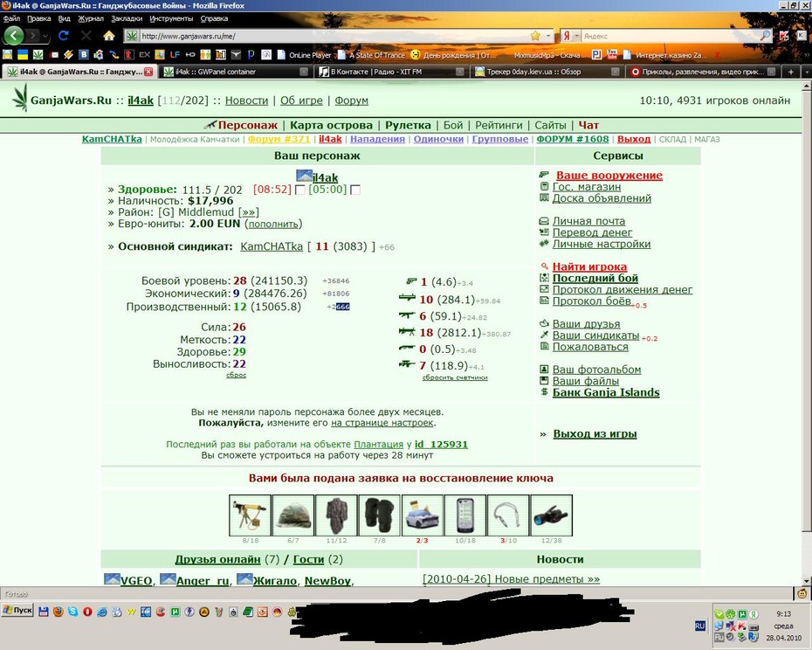Screen dimensions: 812x650
Task: Switch to В Контакте Радио XIT FM tab
Action: point(391,72)
